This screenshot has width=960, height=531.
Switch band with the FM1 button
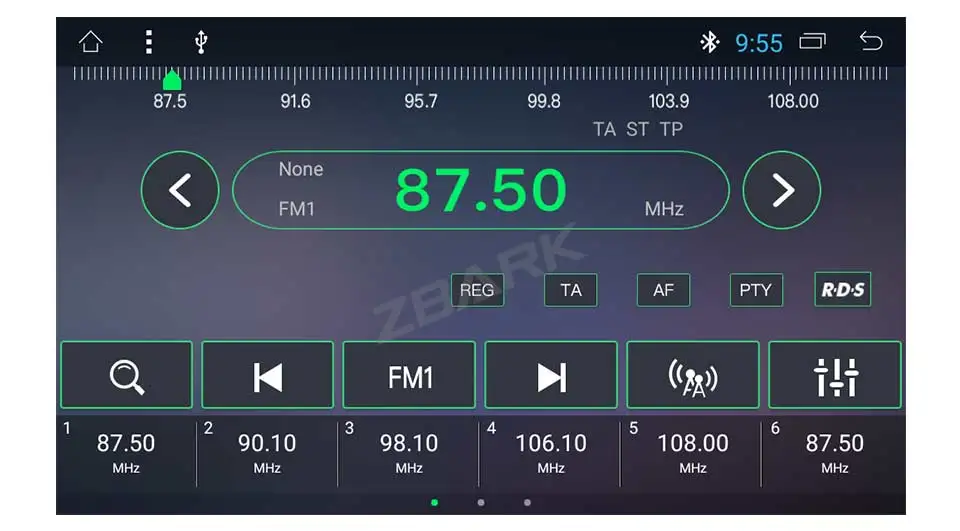[409, 375]
